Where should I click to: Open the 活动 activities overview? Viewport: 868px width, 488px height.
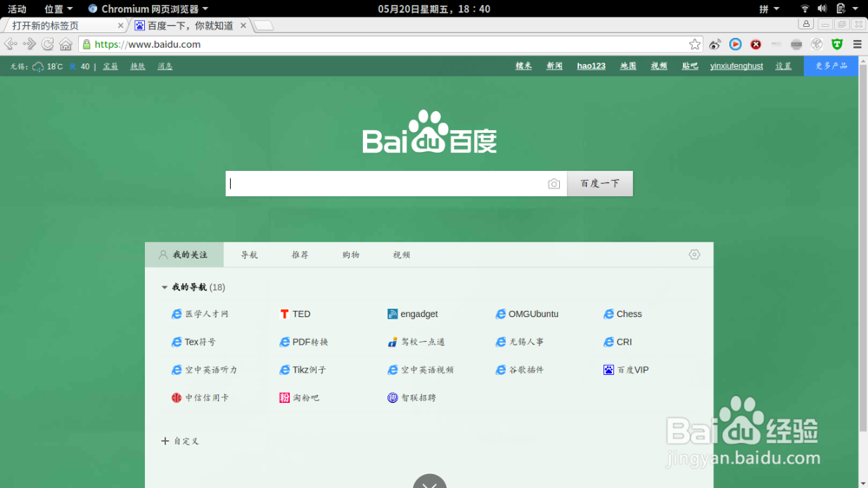[16, 9]
